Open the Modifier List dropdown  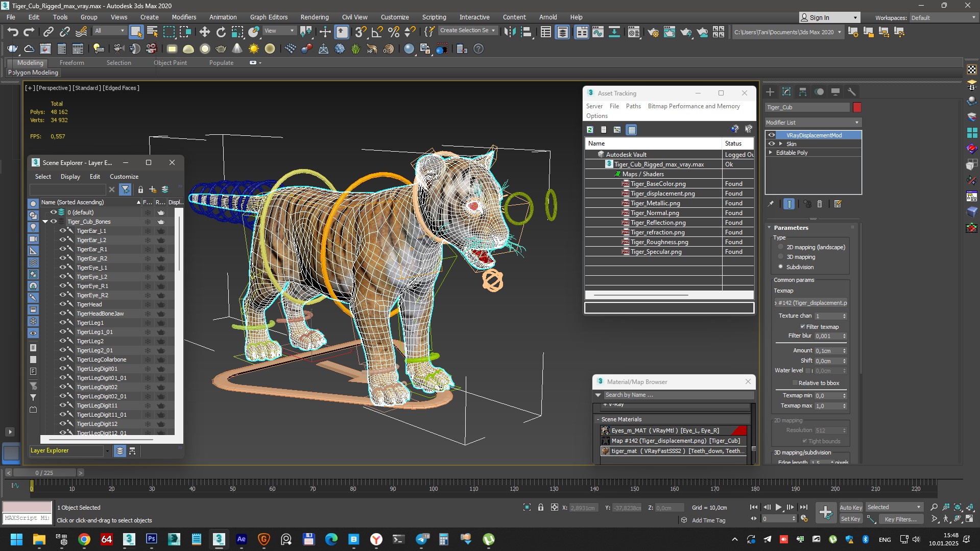(x=813, y=123)
